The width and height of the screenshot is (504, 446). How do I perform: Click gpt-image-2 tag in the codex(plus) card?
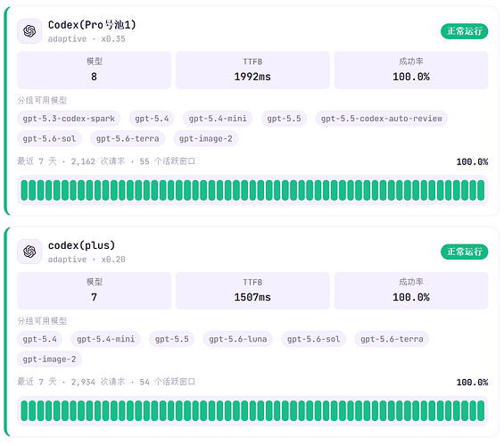coord(49,359)
